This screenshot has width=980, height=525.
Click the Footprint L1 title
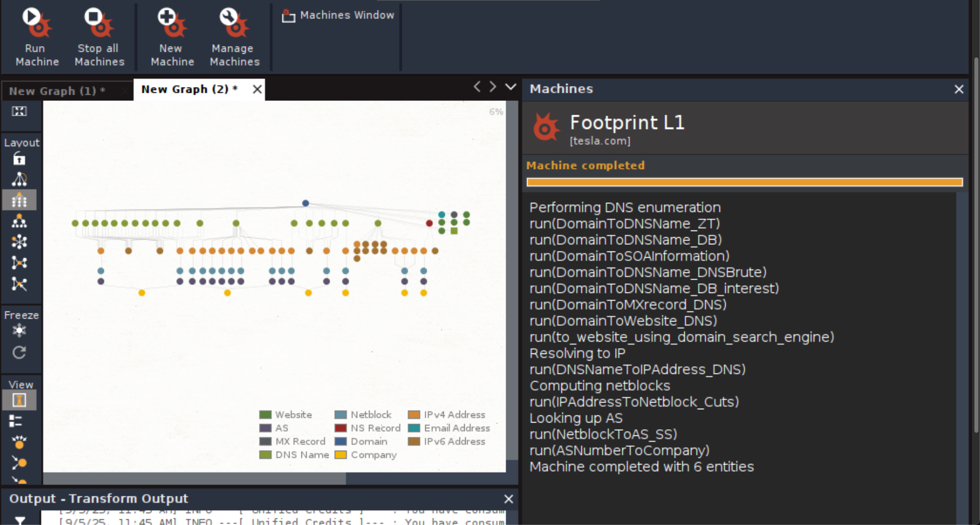coord(627,122)
